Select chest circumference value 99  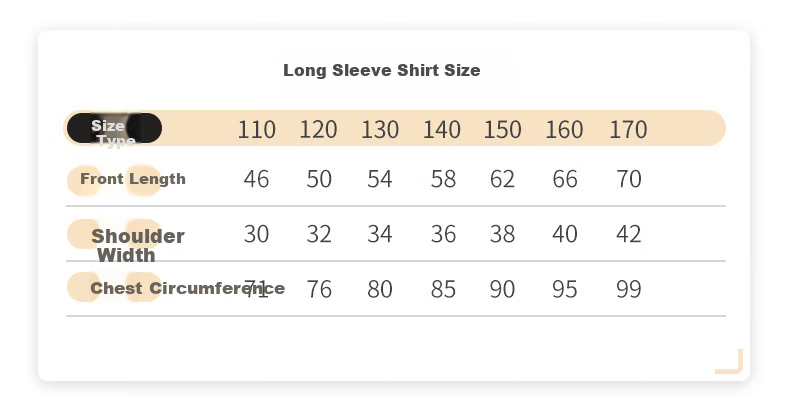tap(629, 289)
